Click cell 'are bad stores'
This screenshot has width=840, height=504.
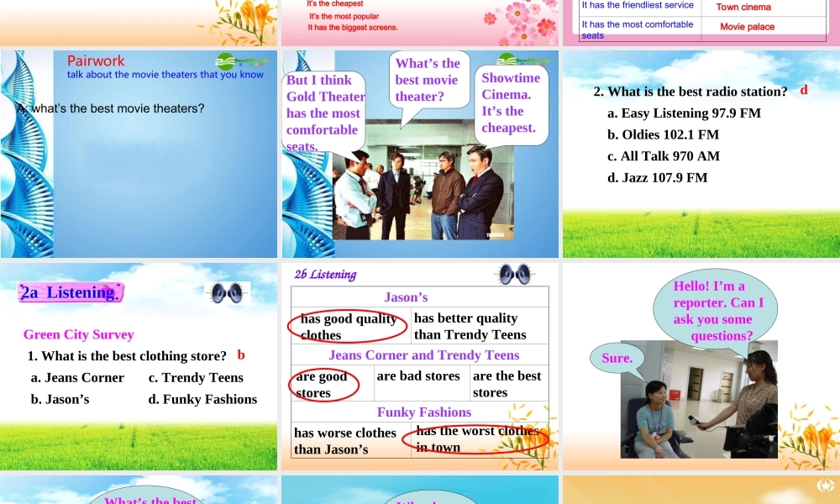pyautogui.click(x=422, y=384)
